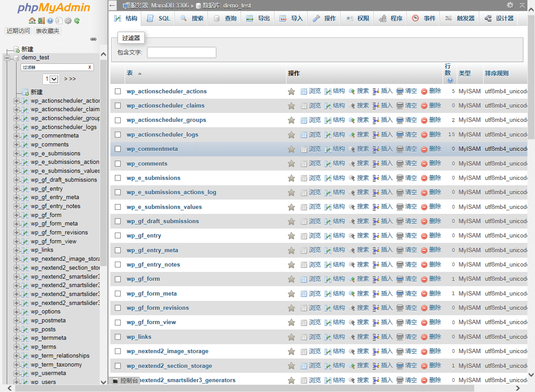Check the wp_gf_form_revisions checkbox
535x392 pixels.
pos(118,308)
